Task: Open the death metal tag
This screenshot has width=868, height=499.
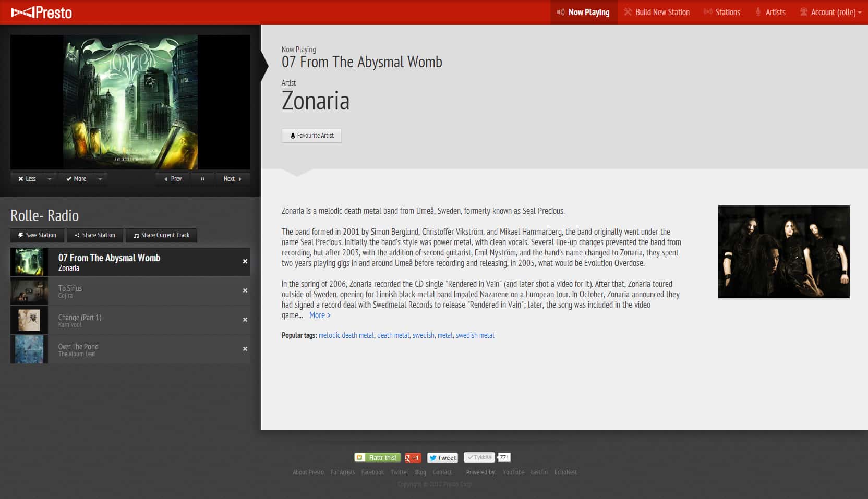Action: [393, 335]
